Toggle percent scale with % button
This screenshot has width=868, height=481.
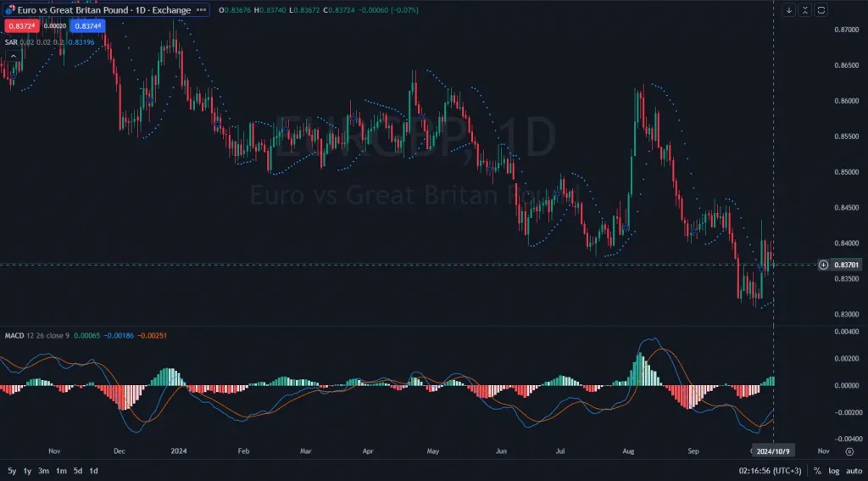(817, 471)
